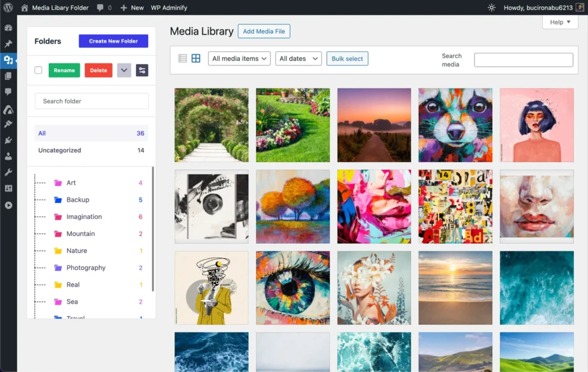Open the beach sunset thumbnail
Image resolution: width=588 pixels, height=372 pixels.
tap(455, 288)
